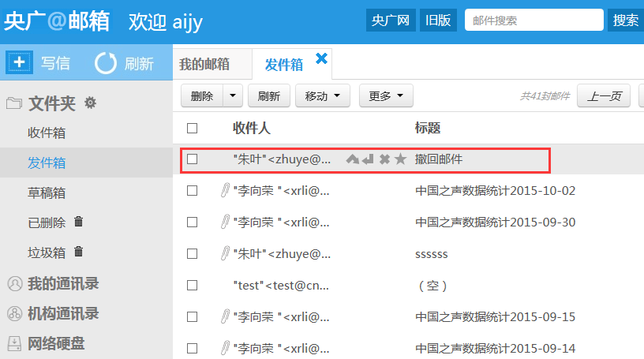The image size is (644, 359).
Task: Open the message titled 撤回邮件
Action: [439, 159]
